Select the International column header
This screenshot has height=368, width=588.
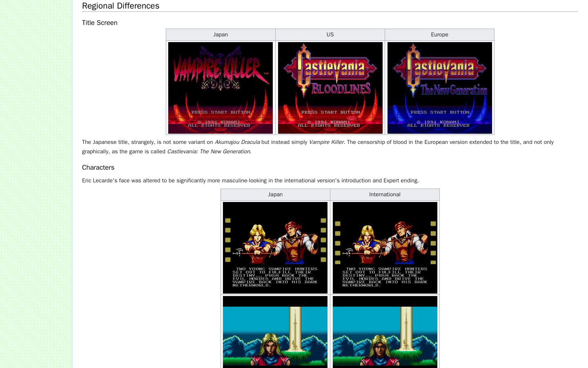coord(385,195)
